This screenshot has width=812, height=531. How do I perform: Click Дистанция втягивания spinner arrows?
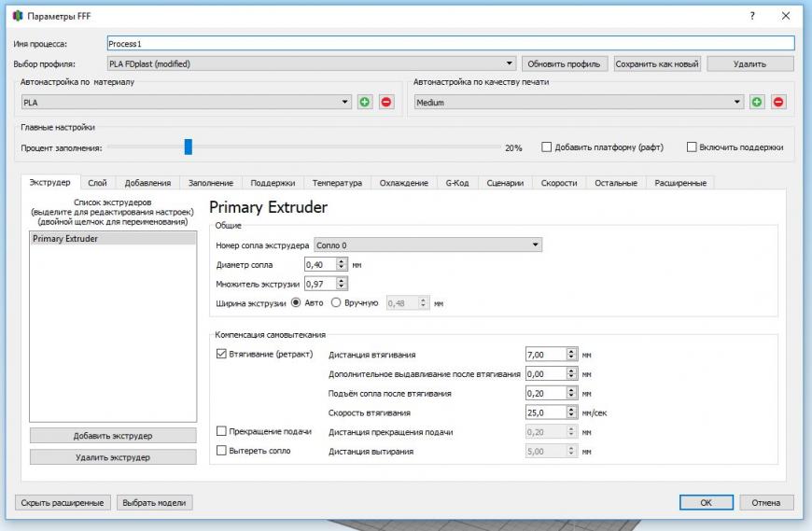coord(571,355)
